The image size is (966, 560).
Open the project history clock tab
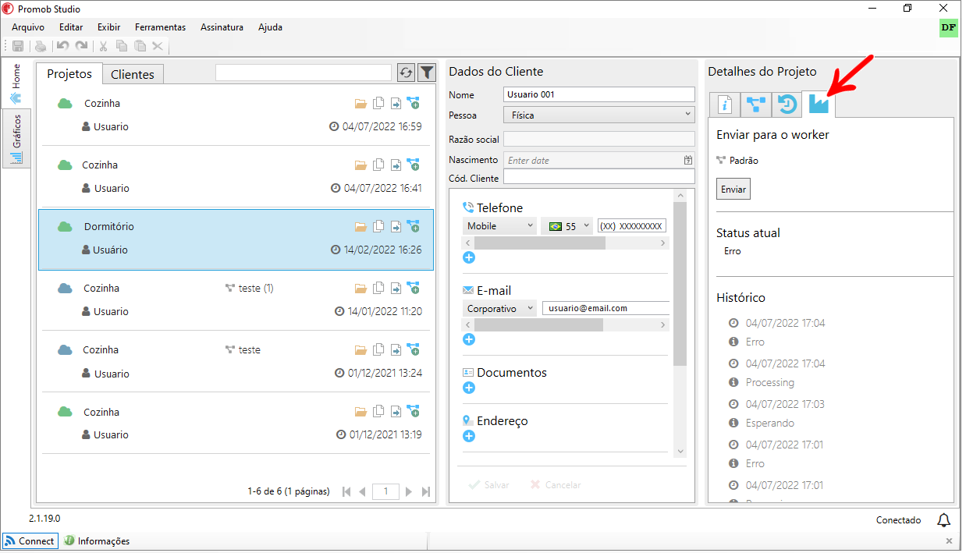pos(787,105)
